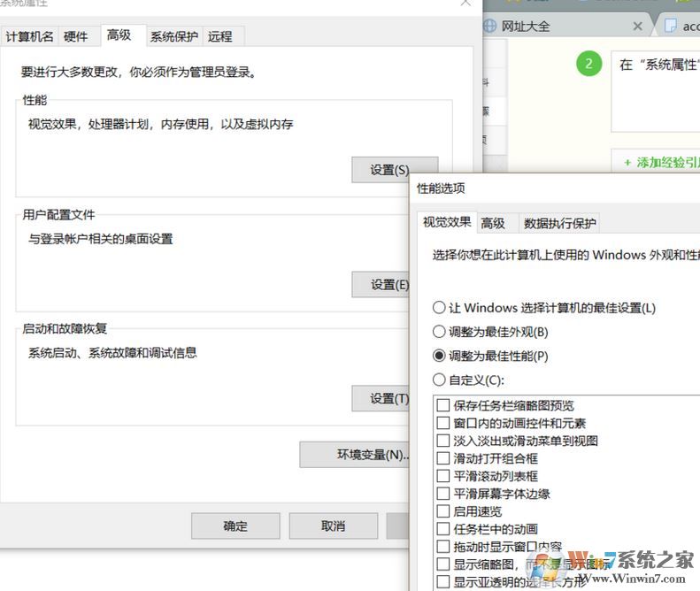This screenshot has width=700, height=591.
Task: Check 滑动打开组合框 option
Action: tap(442, 458)
